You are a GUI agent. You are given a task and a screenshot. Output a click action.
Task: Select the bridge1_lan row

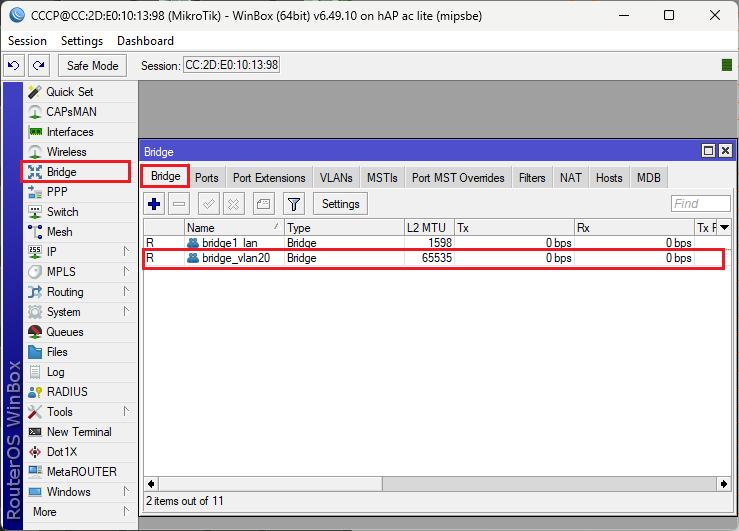pos(437,243)
